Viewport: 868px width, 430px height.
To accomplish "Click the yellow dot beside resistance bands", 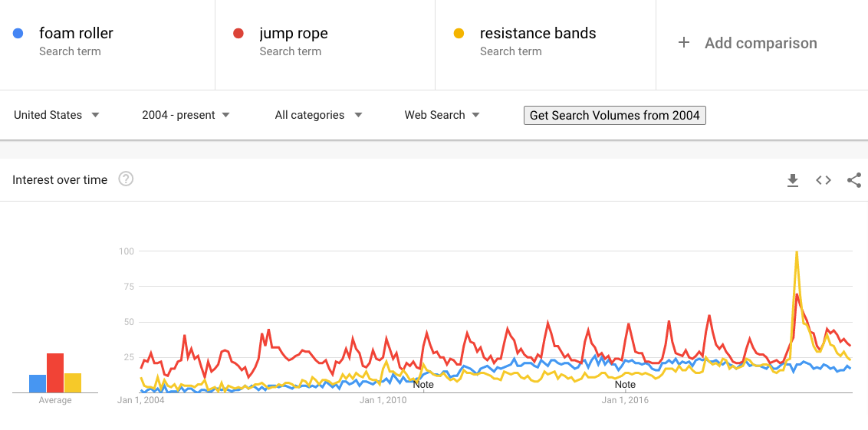I will 459,34.
